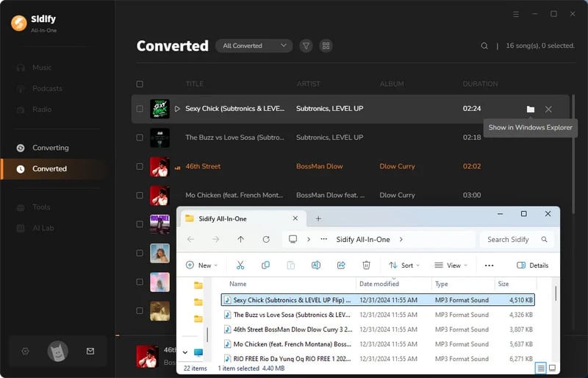
Task: Open the mail feedback icon
Action: tap(90, 352)
